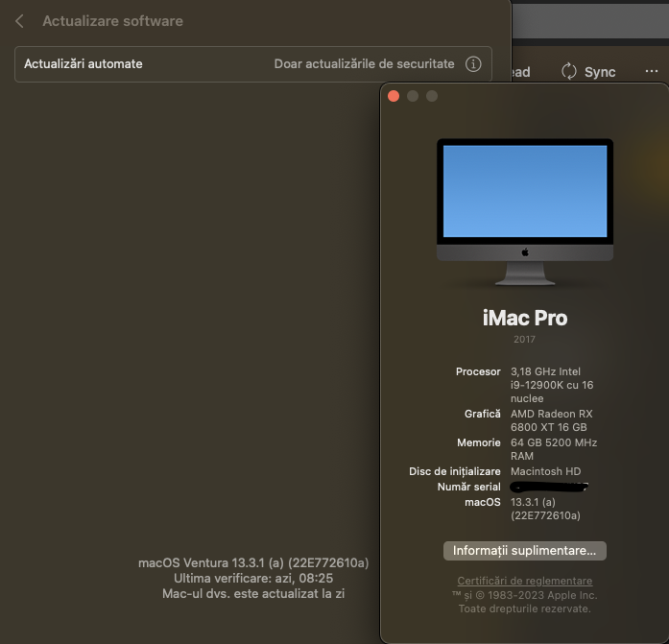Click the Număr serial label
This screenshot has width=669, height=644.
[x=469, y=487]
